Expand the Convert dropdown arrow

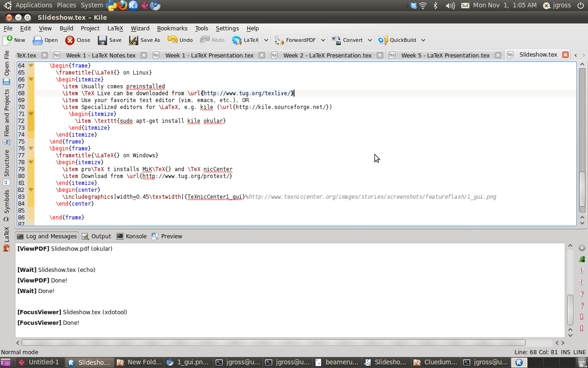click(x=370, y=40)
